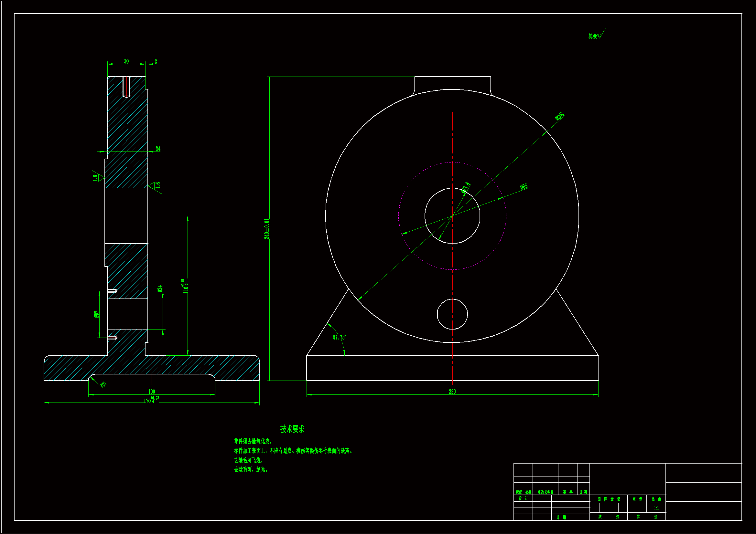This screenshot has width=756, height=534.
Task: Click the 57.78° angle dimension
Action: coord(340,337)
